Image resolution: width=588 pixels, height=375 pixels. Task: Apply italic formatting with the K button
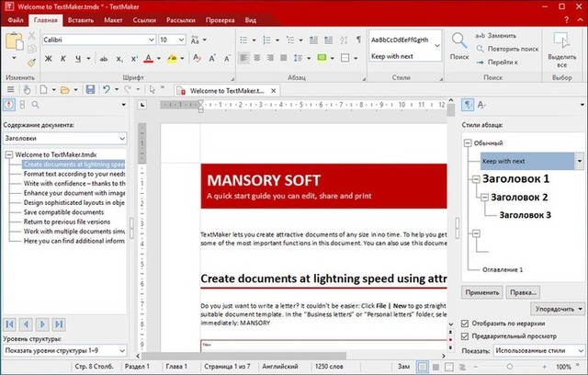(63, 58)
